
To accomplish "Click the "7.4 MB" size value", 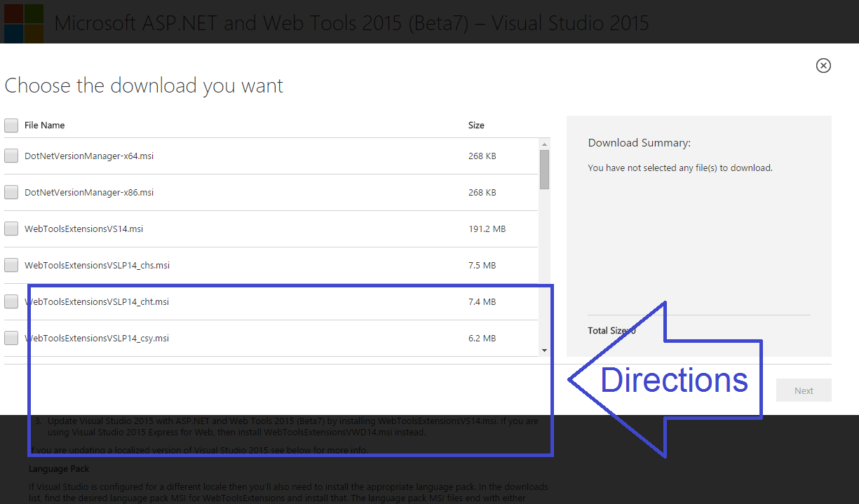I will click(x=482, y=301).
